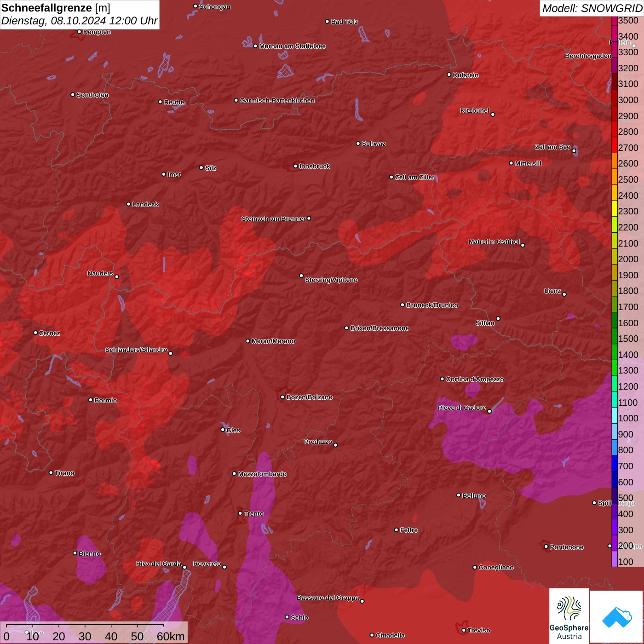Select the Kempten marker dot
This screenshot has width=644, height=644.
tap(80, 32)
